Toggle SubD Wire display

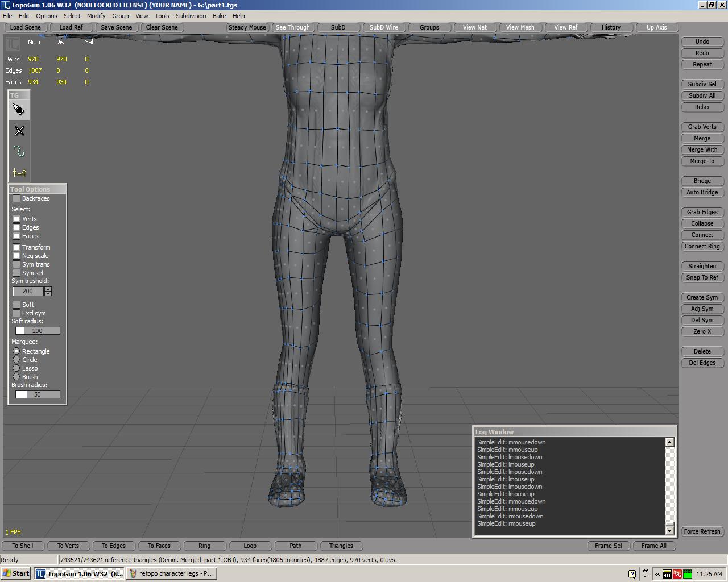(384, 27)
